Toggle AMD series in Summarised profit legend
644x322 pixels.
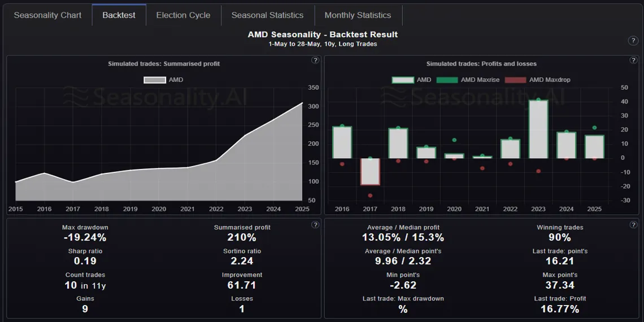click(x=163, y=80)
